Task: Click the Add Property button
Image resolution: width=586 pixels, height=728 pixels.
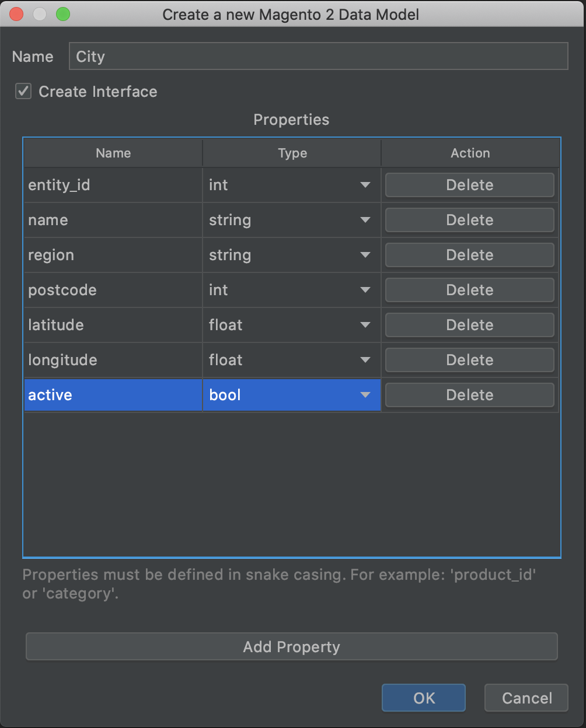Action: pos(292,647)
